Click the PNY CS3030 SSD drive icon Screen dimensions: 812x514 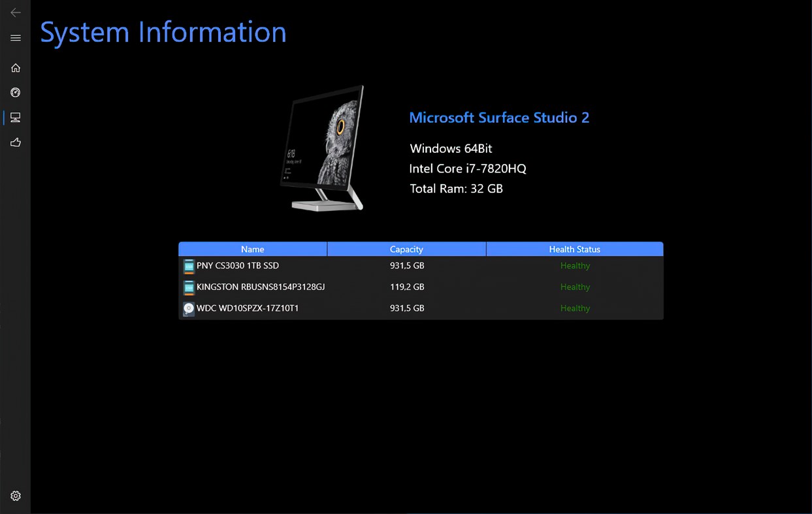pos(189,266)
